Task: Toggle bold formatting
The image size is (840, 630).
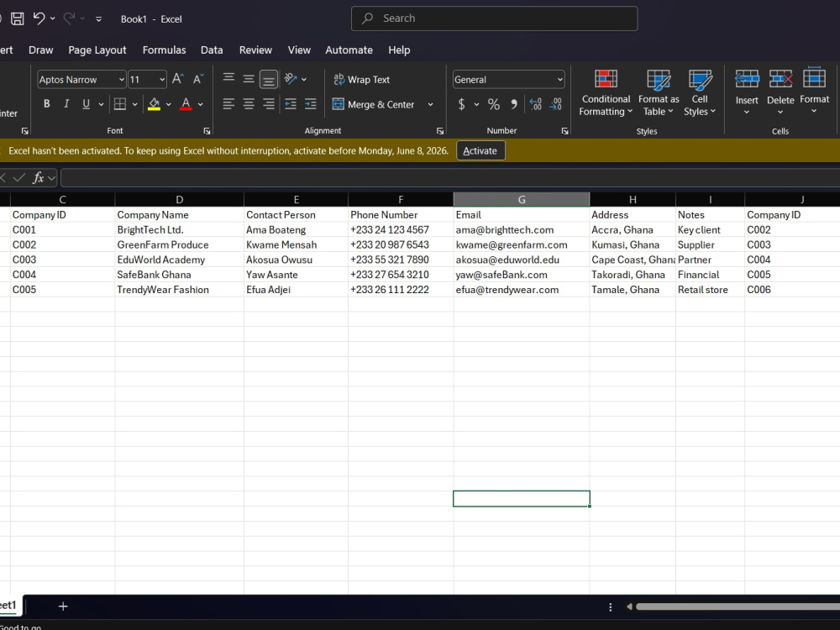Action: (46, 104)
